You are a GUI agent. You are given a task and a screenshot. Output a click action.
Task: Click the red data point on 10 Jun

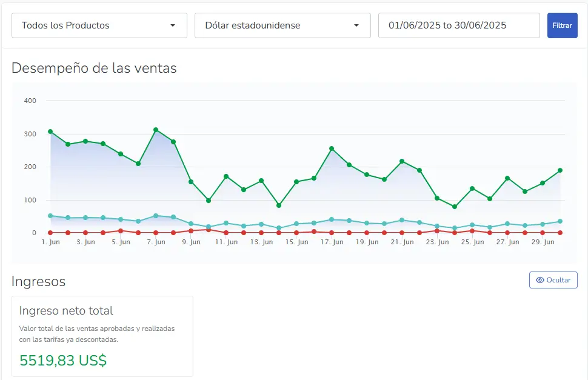click(x=209, y=230)
